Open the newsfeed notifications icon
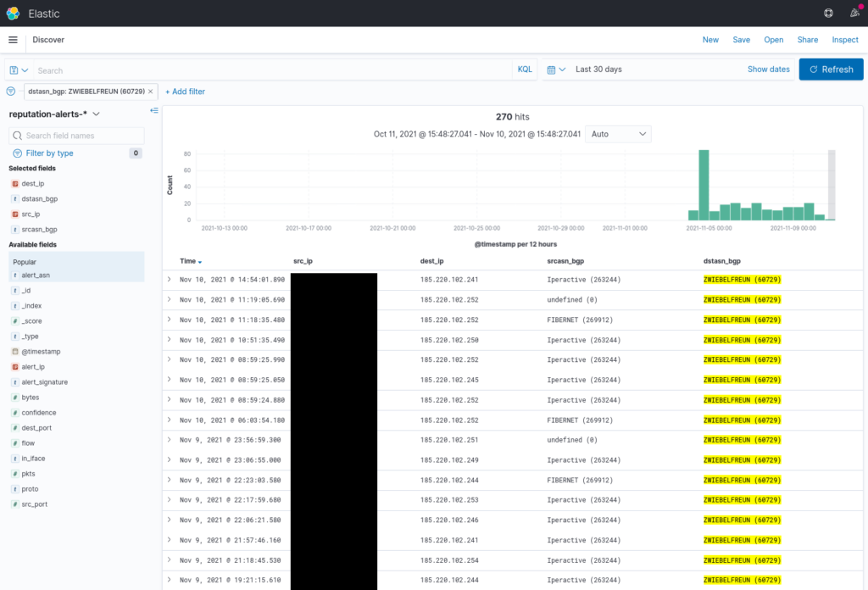The width and height of the screenshot is (868, 590). pyautogui.click(x=854, y=14)
